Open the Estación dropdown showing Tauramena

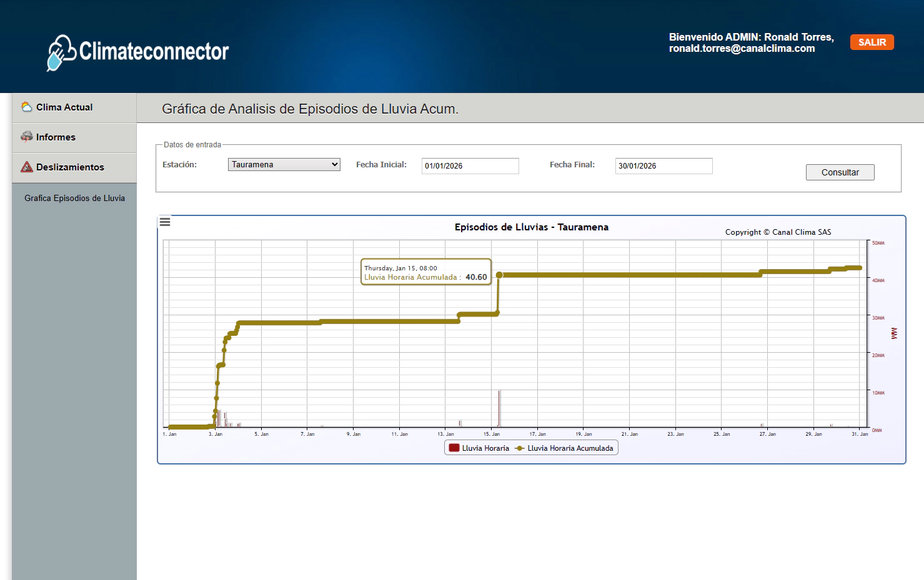pyautogui.click(x=284, y=165)
